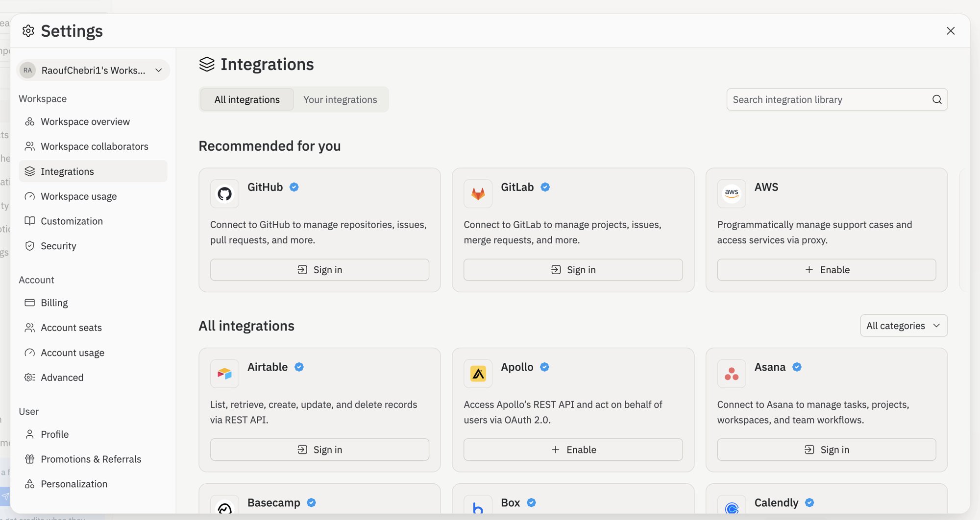Image resolution: width=980 pixels, height=520 pixels.
Task: Open the Billing page
Action: point(93,303)
